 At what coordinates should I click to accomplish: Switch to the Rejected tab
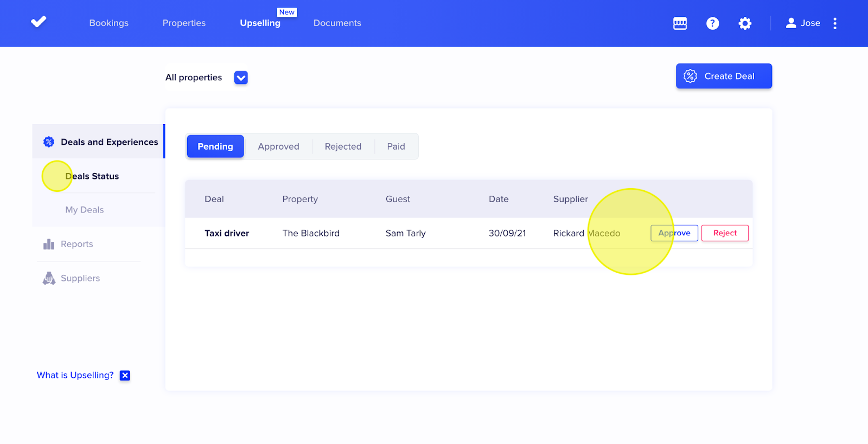[x=343, y=147]
